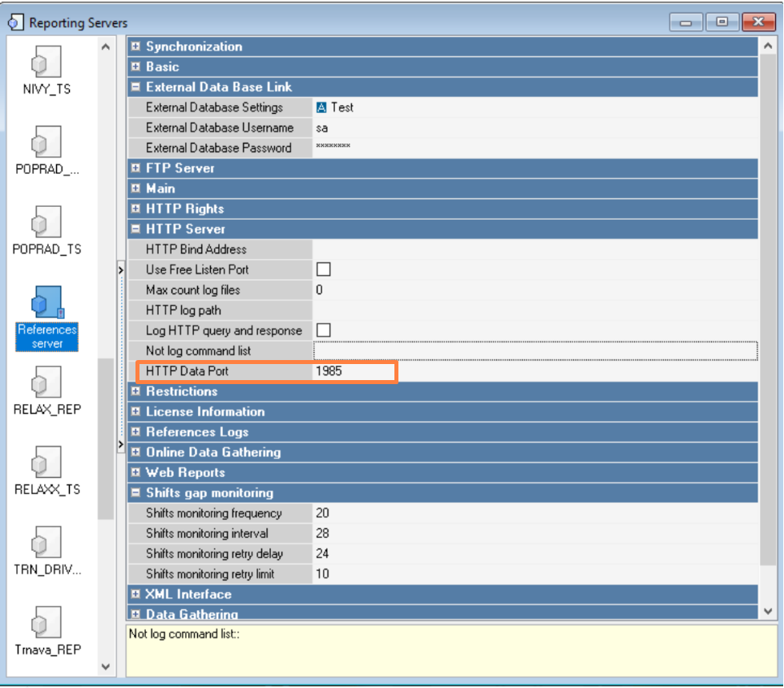The height and width of the screenshot is (688, 784).
Task: Click the lower splitter arrow beside server list
Action: 120,444
